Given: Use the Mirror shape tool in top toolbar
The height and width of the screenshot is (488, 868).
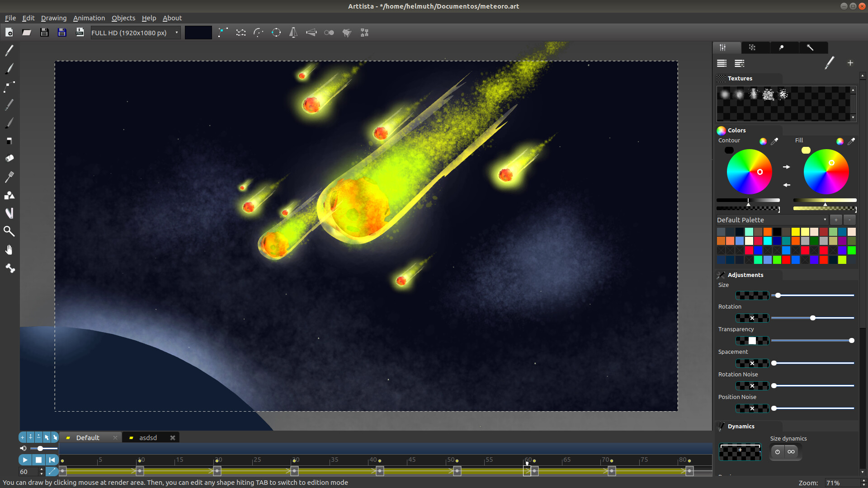Looking at the screenshot, I should pyautogui.click(x=293, y=32).
